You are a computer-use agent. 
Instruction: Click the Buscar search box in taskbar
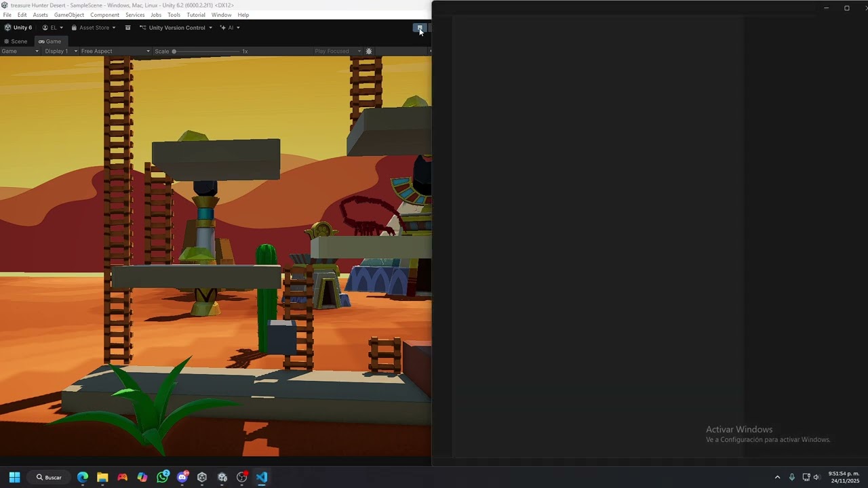pyautogui.click(x=49, y=477)
